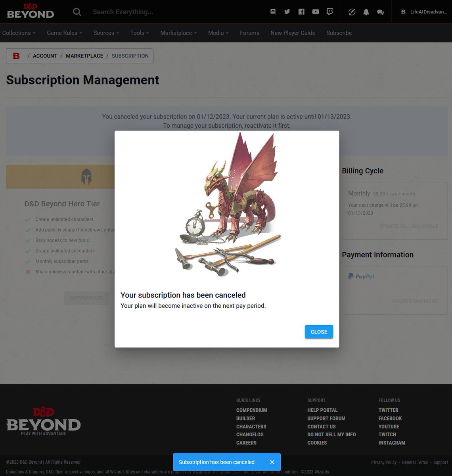Image resolution: width=452 pixels, height=476 pixels.
Task: Expand the Tools dropdown
Action: point(140,33)
